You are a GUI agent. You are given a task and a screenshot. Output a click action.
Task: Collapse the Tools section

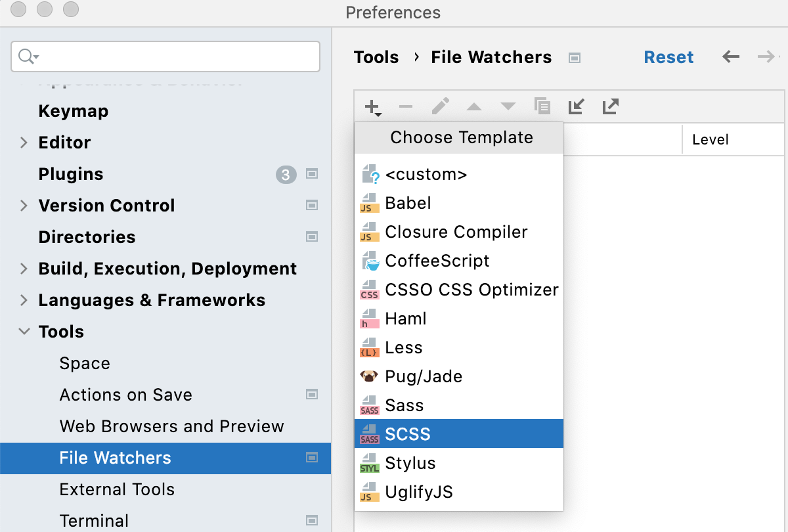[24, 332]
